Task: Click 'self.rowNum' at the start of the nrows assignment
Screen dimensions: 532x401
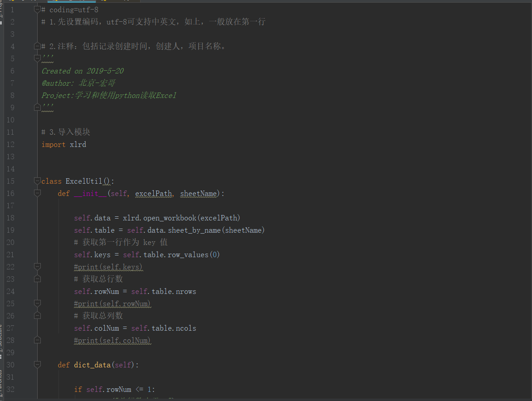Action: pyautogui.click(x=97, y=291)
